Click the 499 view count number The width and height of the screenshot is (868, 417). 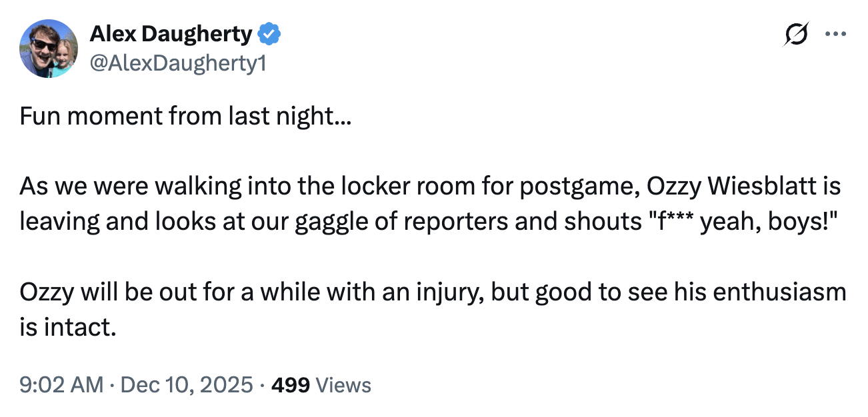[291, 384]
